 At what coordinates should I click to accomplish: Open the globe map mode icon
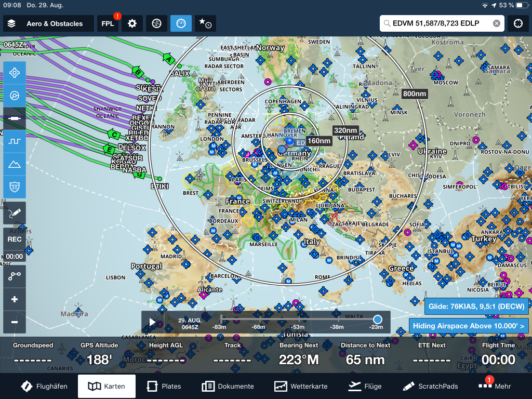click(x=156, y=23)
